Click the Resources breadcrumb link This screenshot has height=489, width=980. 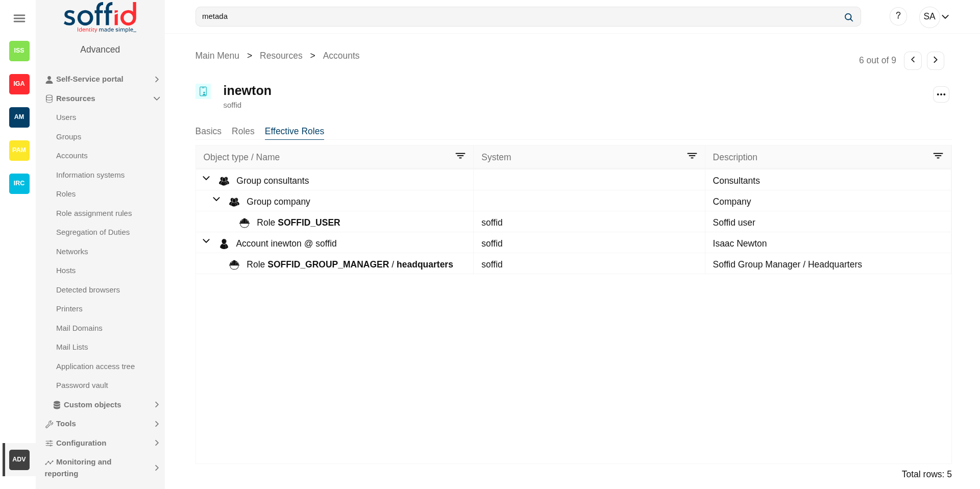(281, 56)
